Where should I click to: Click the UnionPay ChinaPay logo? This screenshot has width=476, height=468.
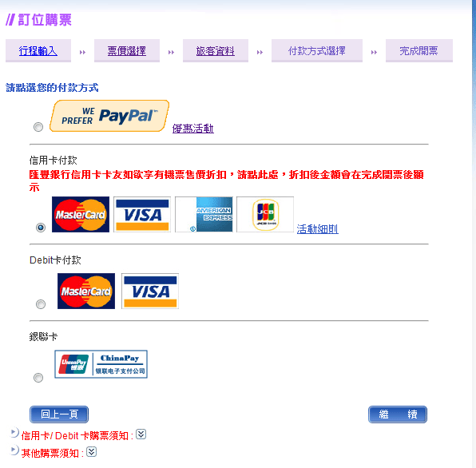coord(101,364)
